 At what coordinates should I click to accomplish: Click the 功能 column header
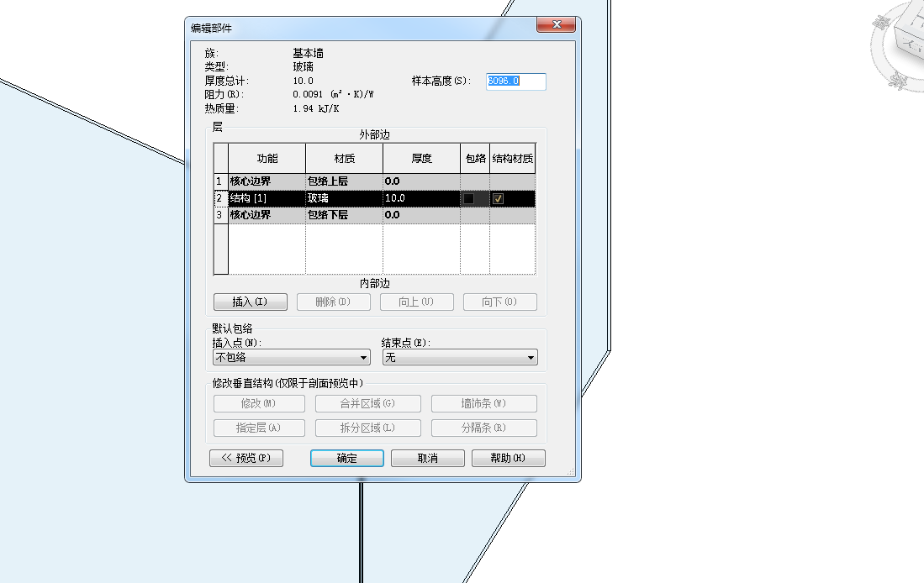(267, 159)
